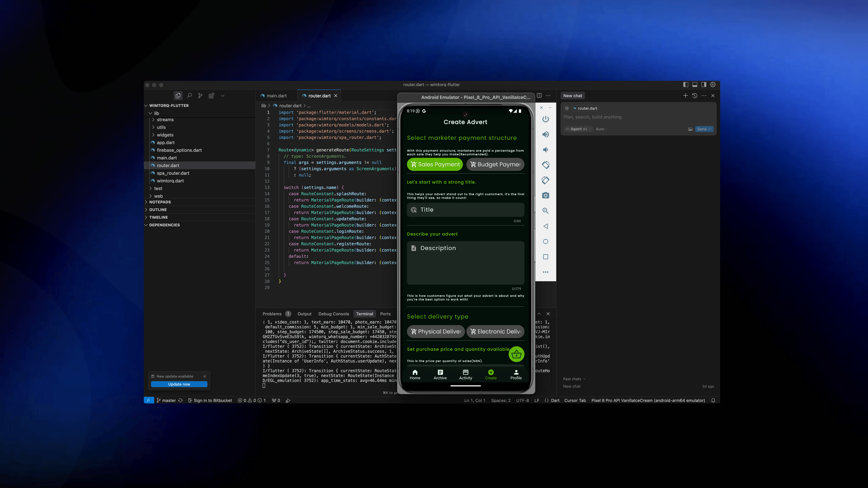Click emulator volume up icon

point(546,134)
